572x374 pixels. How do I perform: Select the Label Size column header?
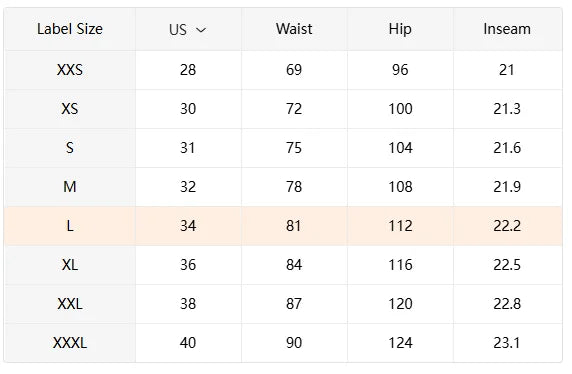click(70, 29)
